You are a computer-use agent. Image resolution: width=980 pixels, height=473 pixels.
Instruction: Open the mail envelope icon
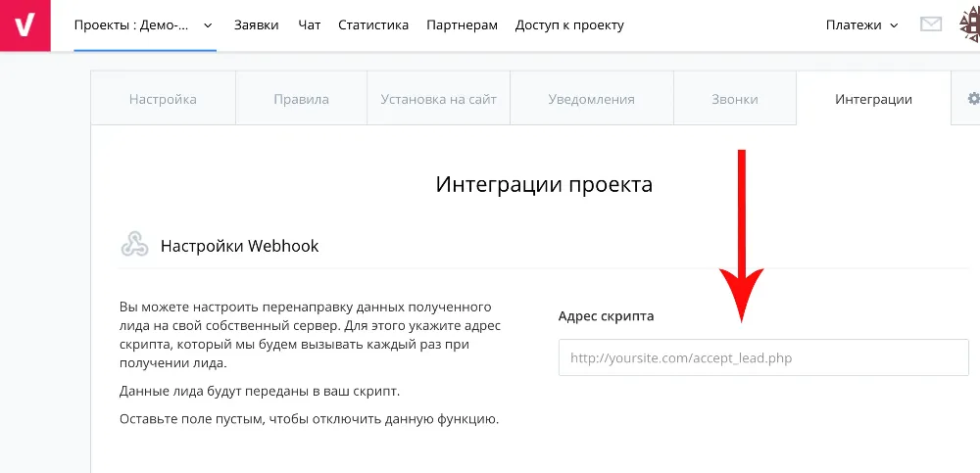tap(931, 25)
